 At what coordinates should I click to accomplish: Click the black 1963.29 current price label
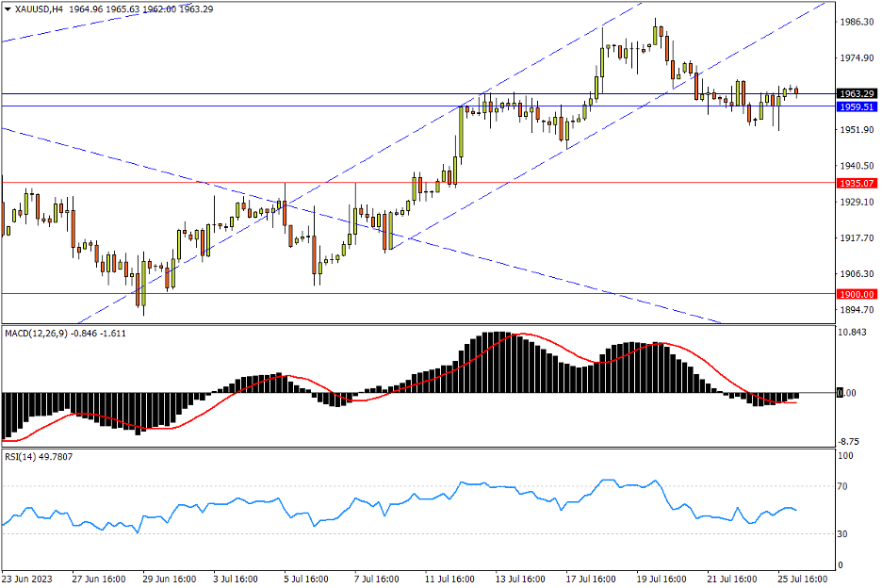pyautogui.click(x=857, y=94)
